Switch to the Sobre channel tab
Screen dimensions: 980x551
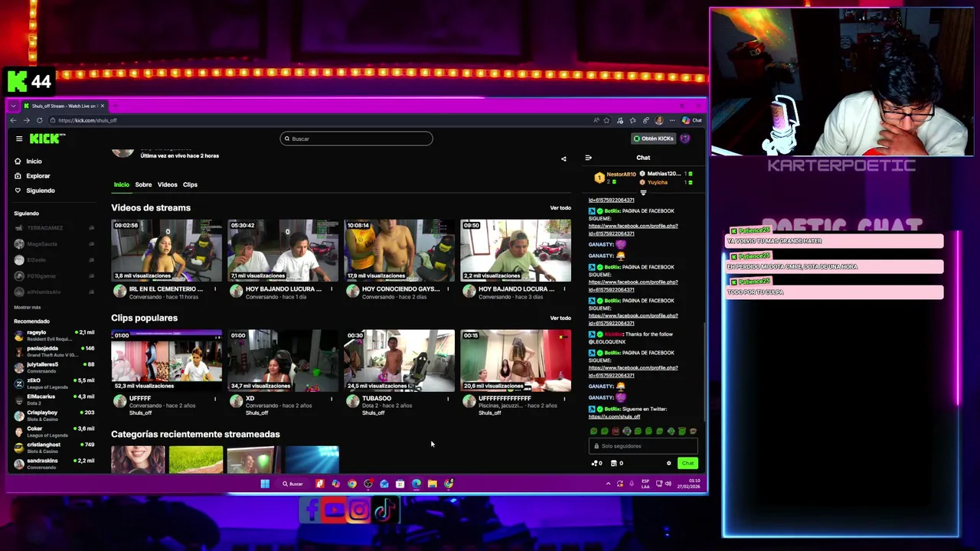pos(143,184)
